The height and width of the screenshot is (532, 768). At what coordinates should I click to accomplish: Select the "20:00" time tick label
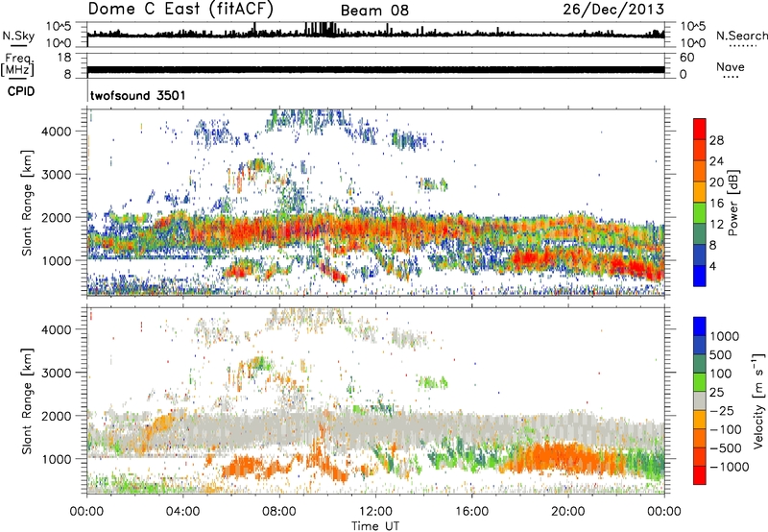567,512
